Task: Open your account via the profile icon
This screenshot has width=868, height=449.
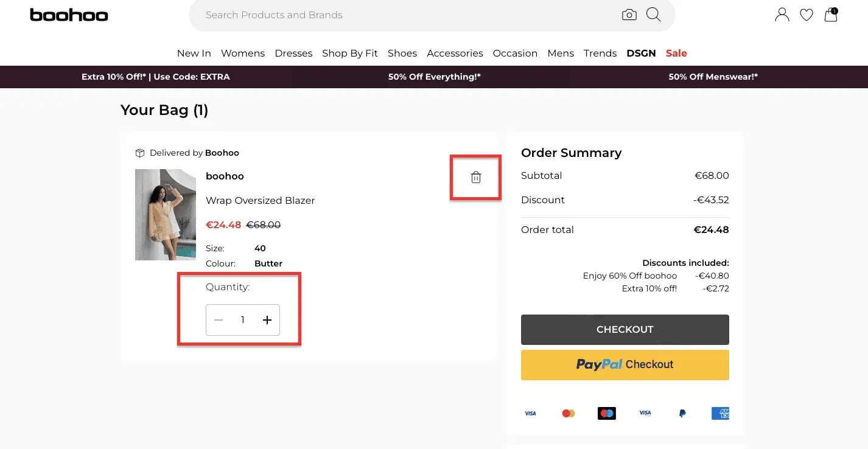Action: (782, 15)
